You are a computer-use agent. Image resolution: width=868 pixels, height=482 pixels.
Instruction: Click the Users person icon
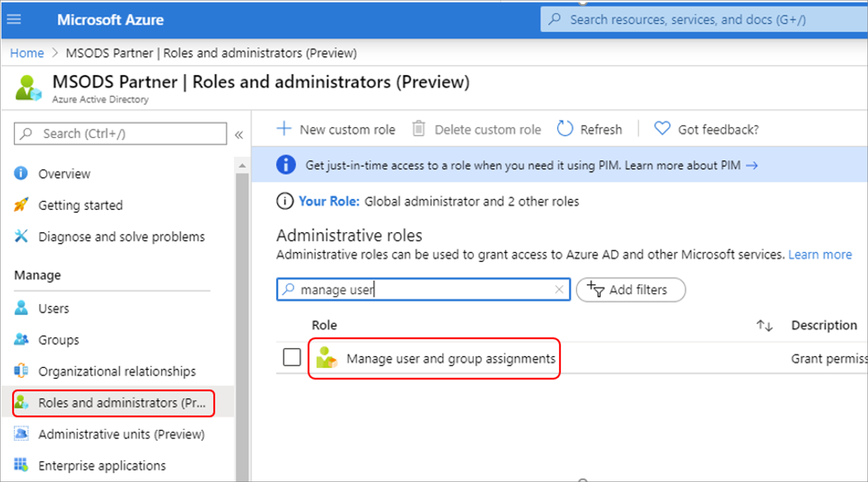point(21,308)
